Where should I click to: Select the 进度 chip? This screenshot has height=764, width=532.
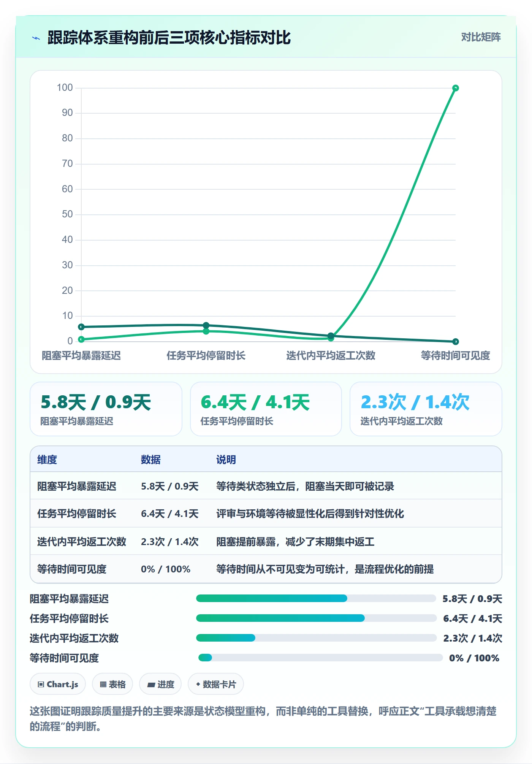[x=160, y=684]
